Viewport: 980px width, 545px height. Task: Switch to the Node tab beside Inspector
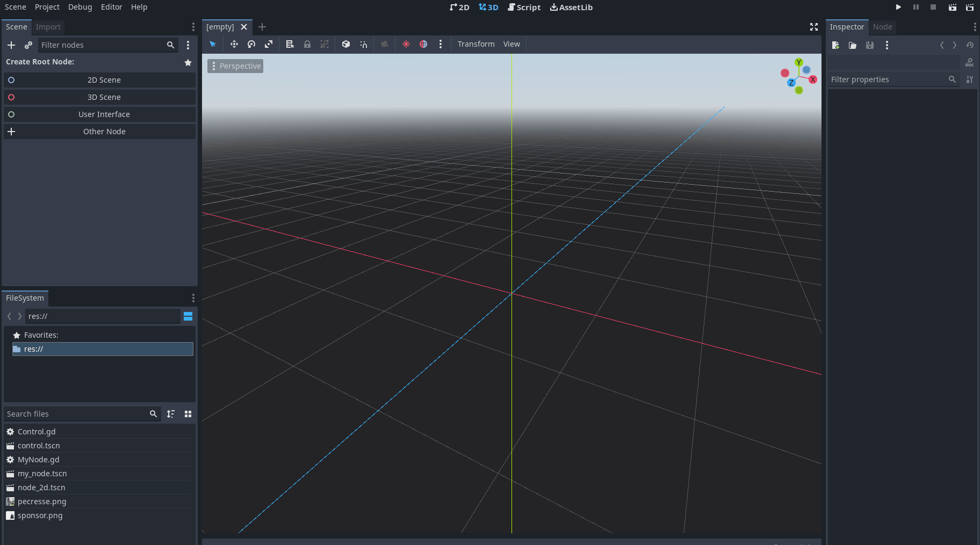(882, 27)
